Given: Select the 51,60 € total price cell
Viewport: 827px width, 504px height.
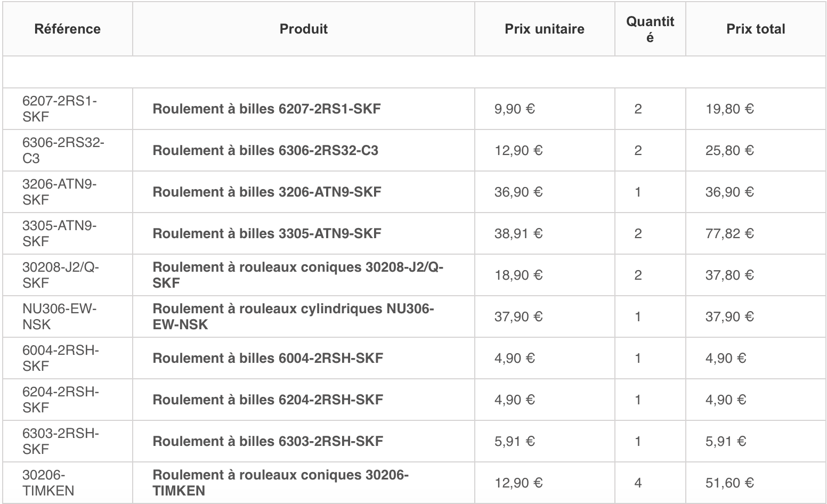Looking at the screenshot, I should [729, 483].
